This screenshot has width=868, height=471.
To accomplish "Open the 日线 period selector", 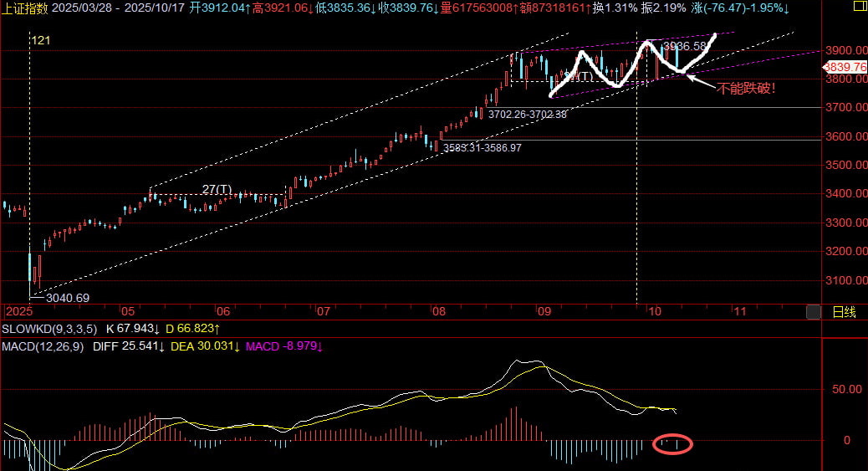I will point(844,312).
